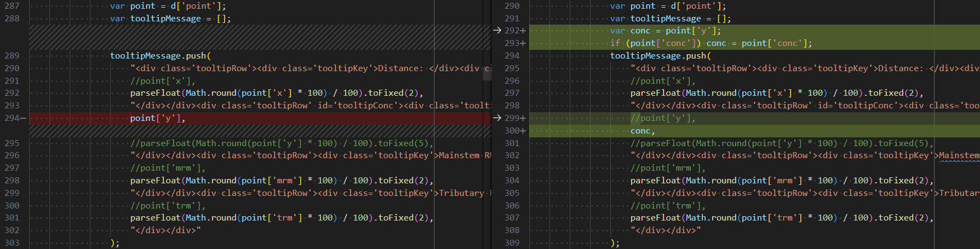The width and height of the screenshot is (980, 249).
Task: Click ");" on right line 309
Action: pos(615,243)
